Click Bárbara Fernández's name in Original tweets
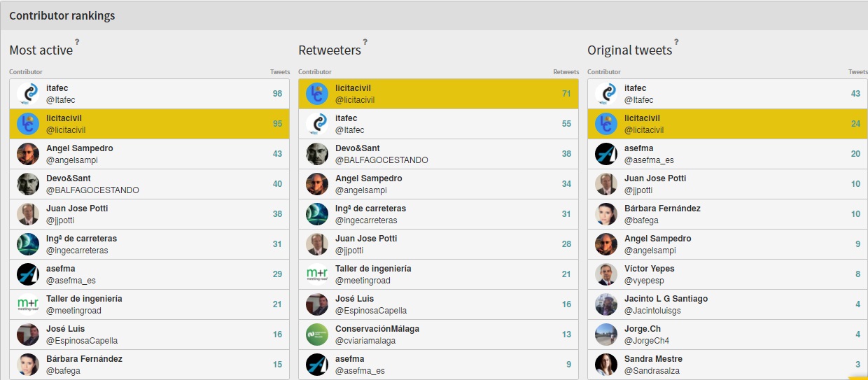The width and height of the screenshot is (868, 380). tap(662, 209)
